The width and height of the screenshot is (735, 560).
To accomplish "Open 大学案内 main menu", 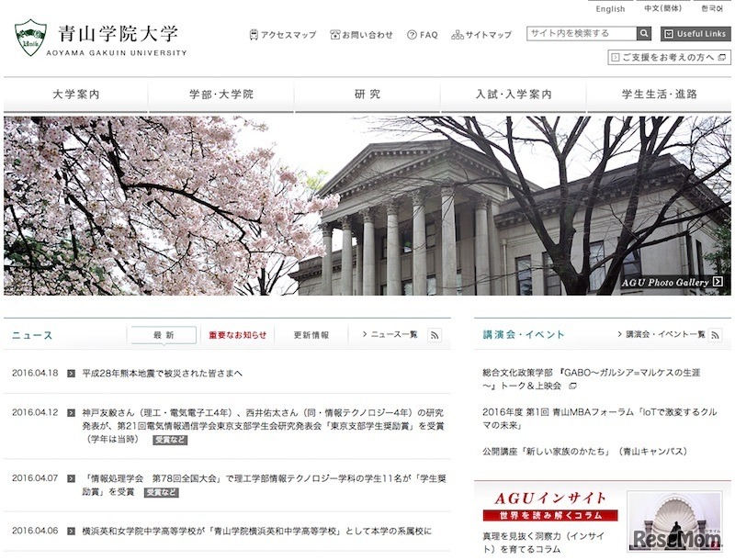I will 76,95.
